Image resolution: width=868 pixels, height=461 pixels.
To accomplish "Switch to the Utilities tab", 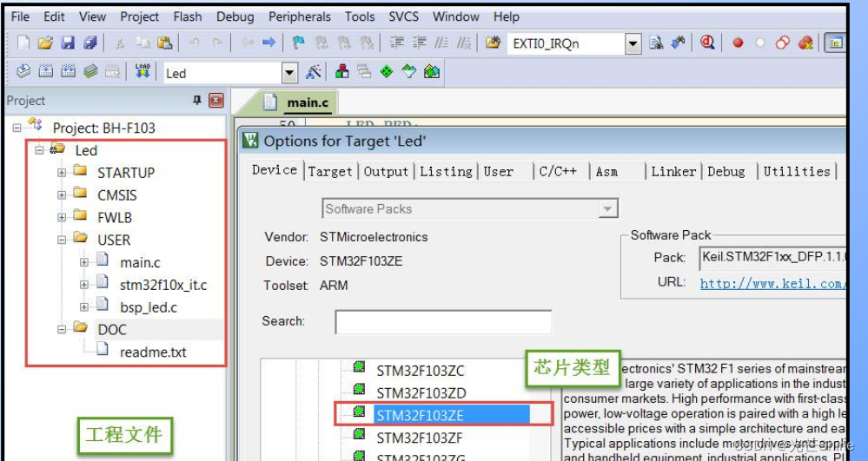I will [x=797, y=172].
